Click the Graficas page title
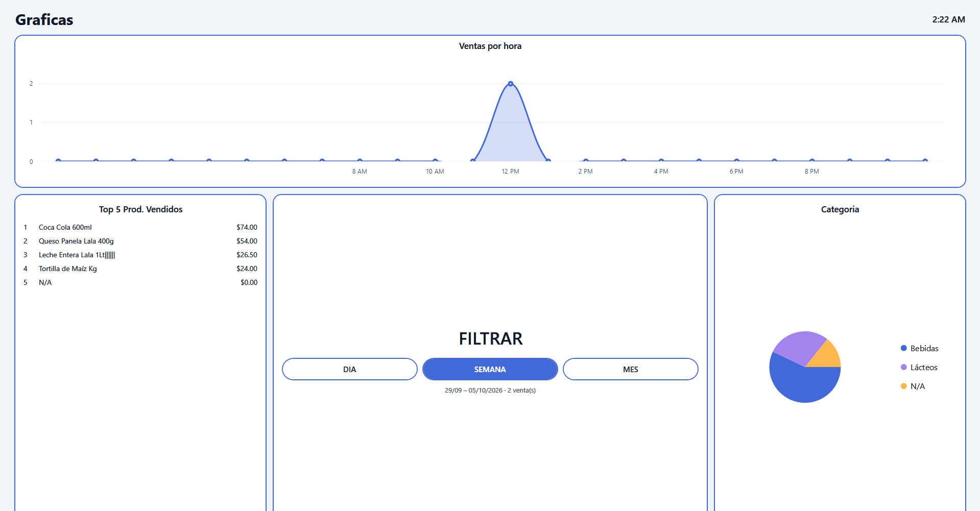Viewport: 980px width, 511px height. click(x=44, y=20)
